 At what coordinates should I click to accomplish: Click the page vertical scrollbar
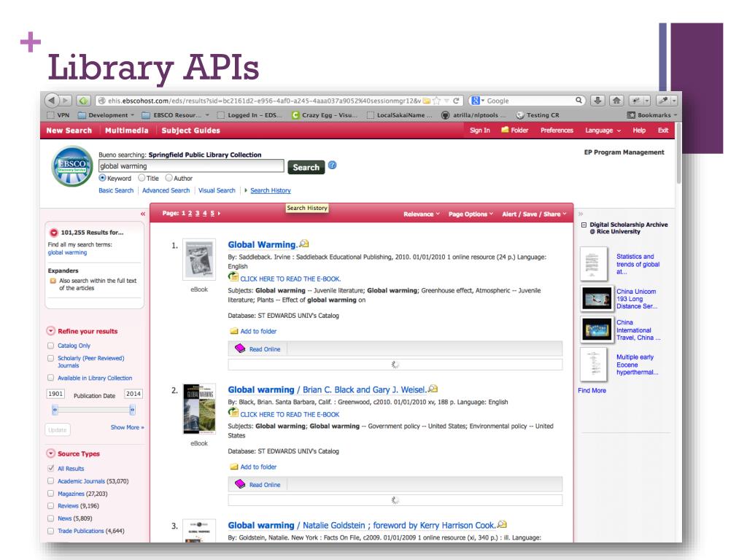[x=679, y=155]
